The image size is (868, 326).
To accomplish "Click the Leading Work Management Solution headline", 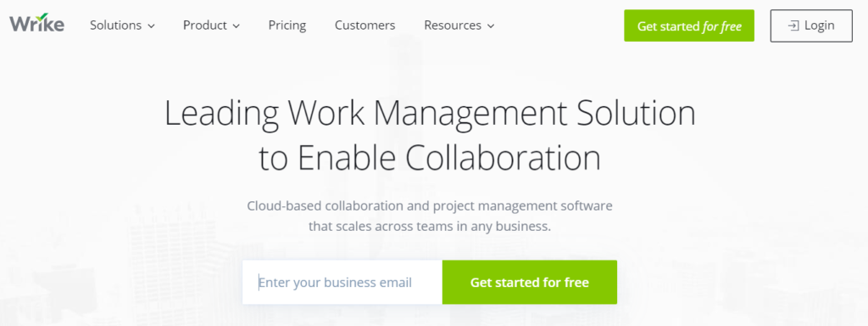I will click(x=430, y=113).
